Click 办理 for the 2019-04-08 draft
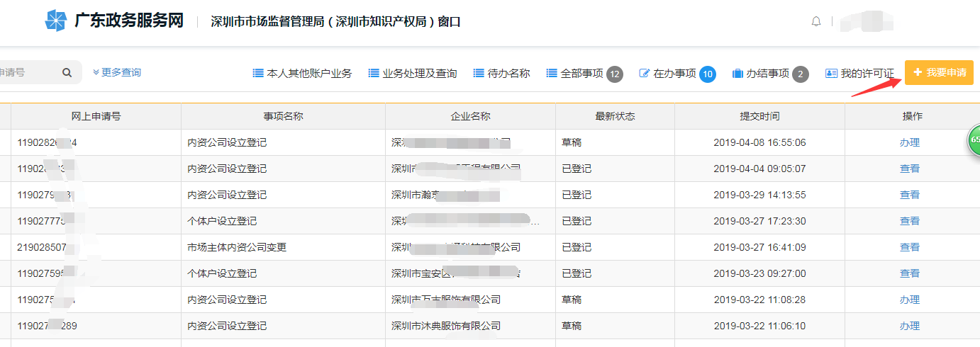This screenshot has height=347, width=980. (x=909, y=142)
